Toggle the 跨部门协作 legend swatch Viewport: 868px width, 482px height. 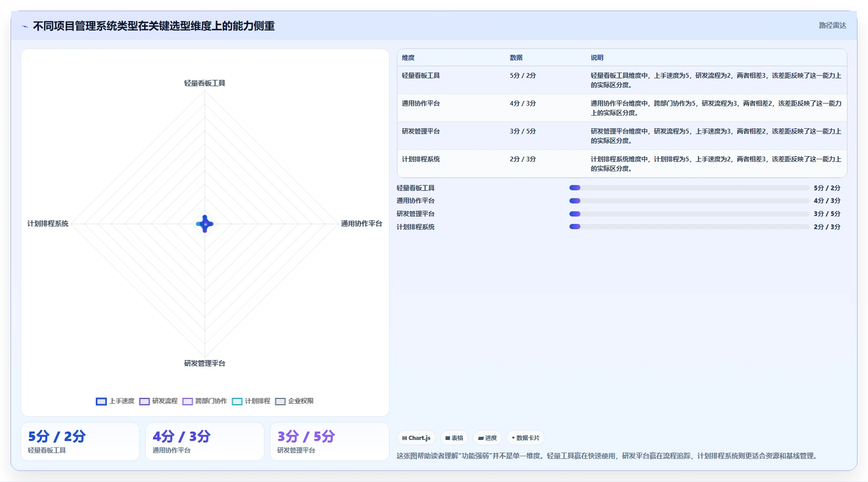tap(188, 401)
